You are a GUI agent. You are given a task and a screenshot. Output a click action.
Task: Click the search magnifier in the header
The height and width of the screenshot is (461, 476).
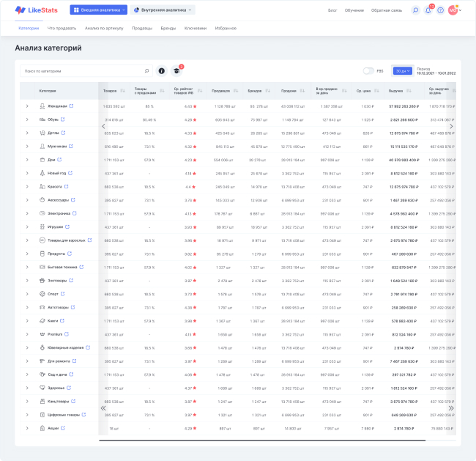415,10
